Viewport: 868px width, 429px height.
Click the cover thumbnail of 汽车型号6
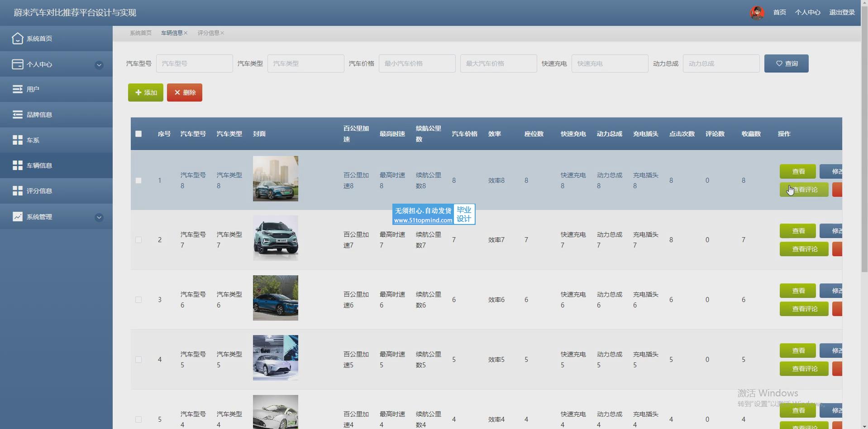click(x=276, y=298)
